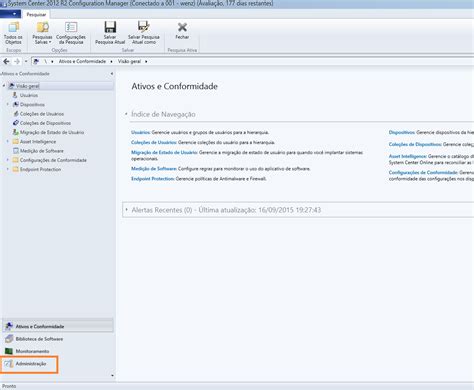Click Visão geral in the breadcrumb bar
Screen dimensions: 474x390
click(129, 61)
